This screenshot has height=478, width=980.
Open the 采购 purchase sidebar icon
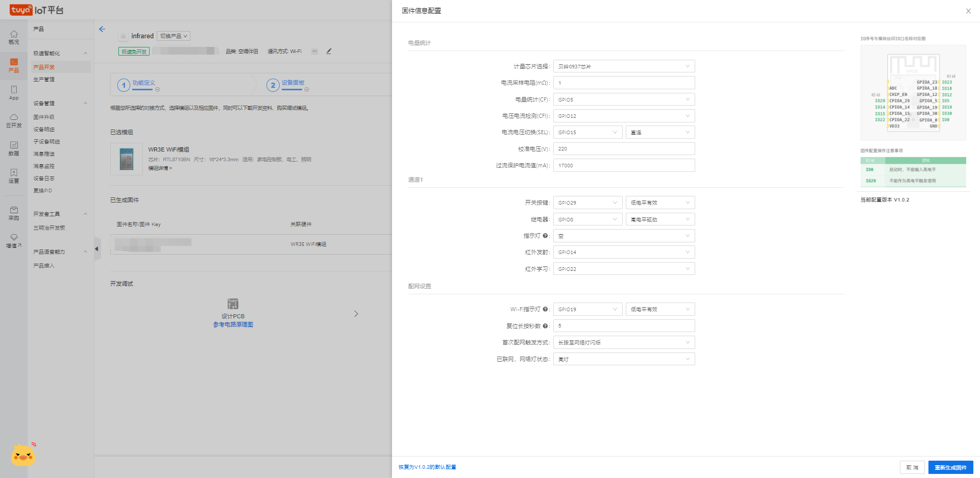pos(14,213)
